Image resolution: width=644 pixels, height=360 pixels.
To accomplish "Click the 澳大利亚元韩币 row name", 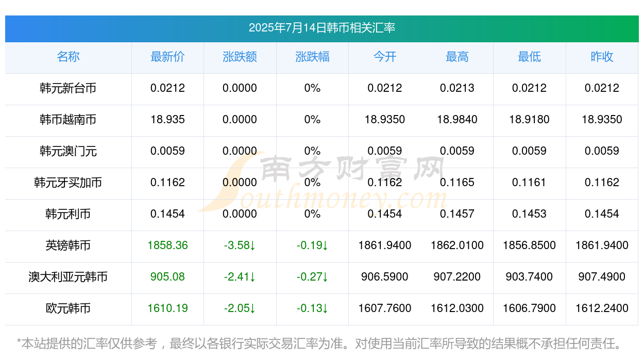I will point(68,277).
